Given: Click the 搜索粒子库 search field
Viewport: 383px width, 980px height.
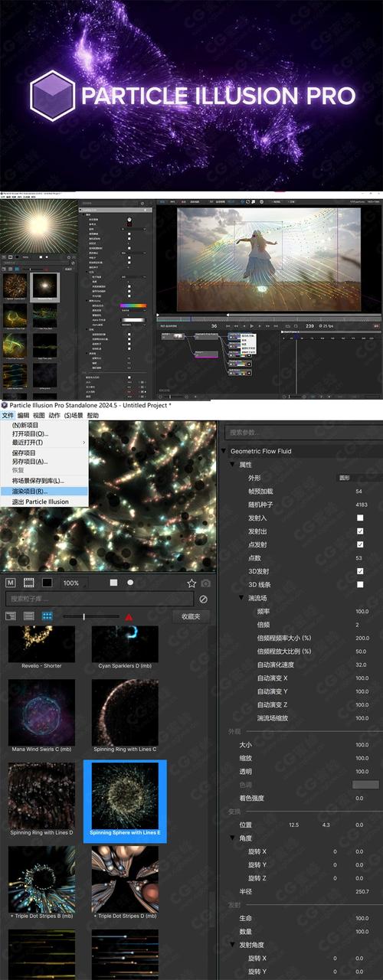Looking at the screenshot, I should (100, 599).
